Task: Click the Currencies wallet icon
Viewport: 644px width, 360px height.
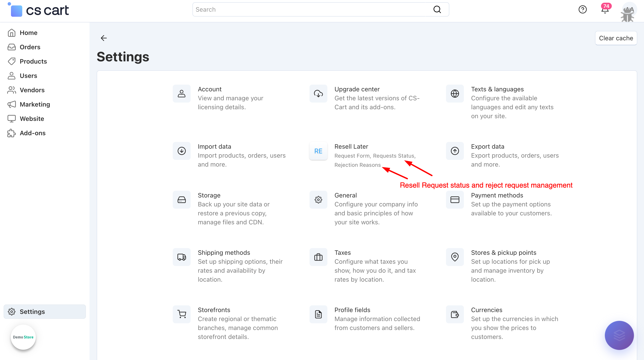Action: click(x=455, y=314)
